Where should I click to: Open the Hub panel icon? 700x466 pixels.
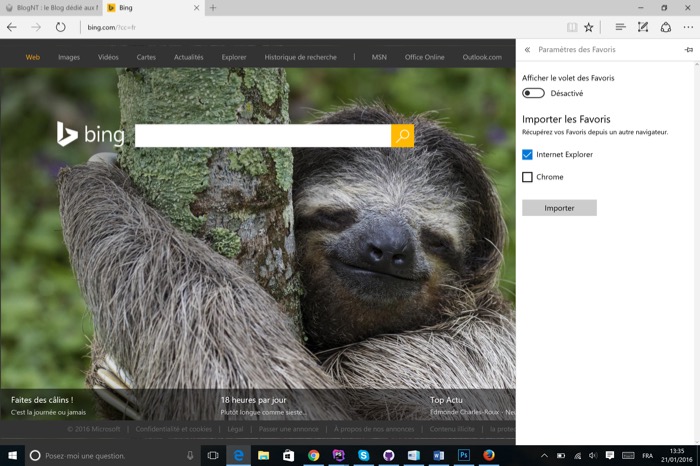coord(620,27)
